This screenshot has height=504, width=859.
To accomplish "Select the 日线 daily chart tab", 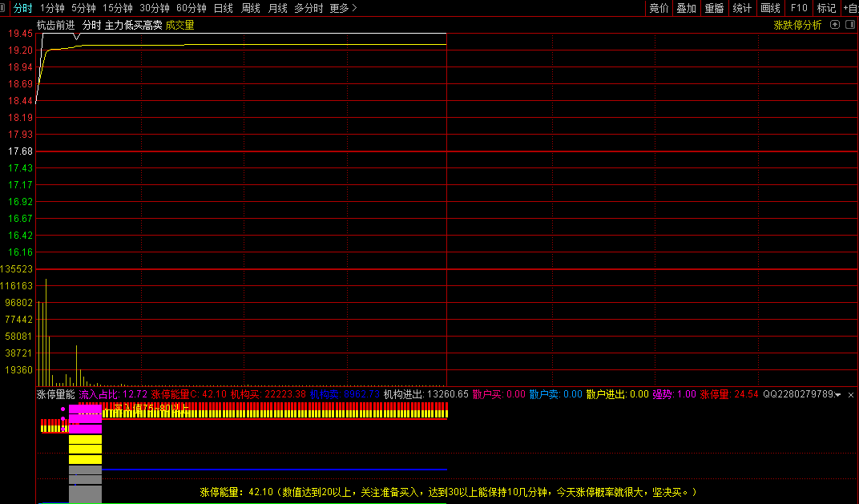I will [x=224, y=8].
